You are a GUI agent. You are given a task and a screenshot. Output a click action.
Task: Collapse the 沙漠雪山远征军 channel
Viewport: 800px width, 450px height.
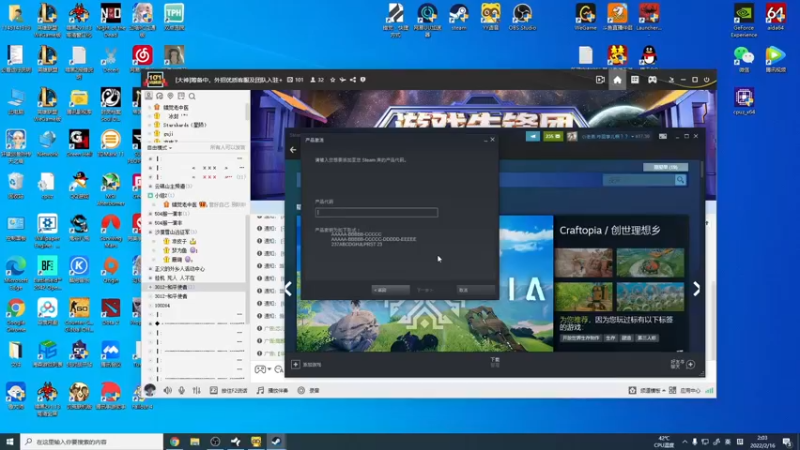point(151,232)
